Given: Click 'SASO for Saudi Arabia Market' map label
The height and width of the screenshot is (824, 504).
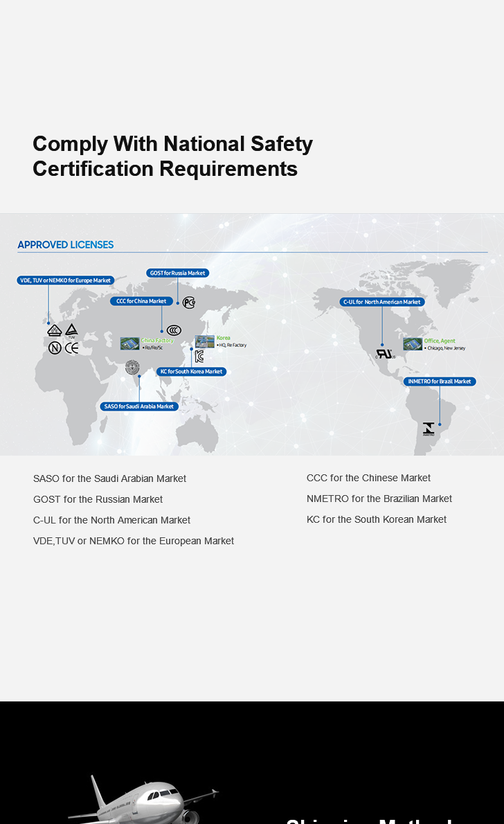Looking at the screenshot, I should [x=139, y=406].
